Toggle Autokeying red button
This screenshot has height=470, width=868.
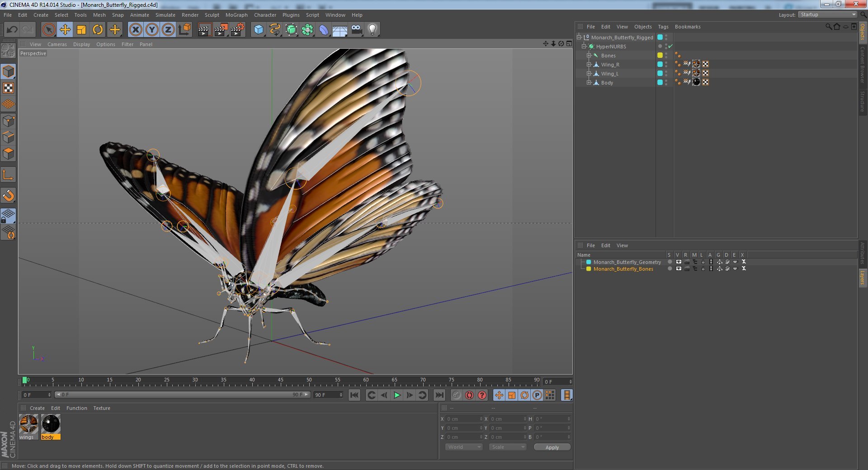(469, 395)
